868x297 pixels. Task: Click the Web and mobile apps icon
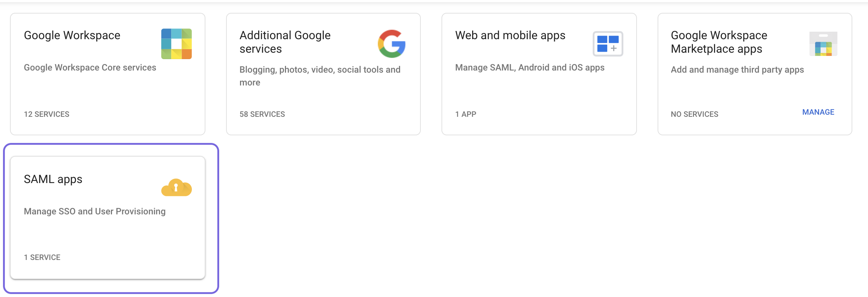(x=608, y=44)
